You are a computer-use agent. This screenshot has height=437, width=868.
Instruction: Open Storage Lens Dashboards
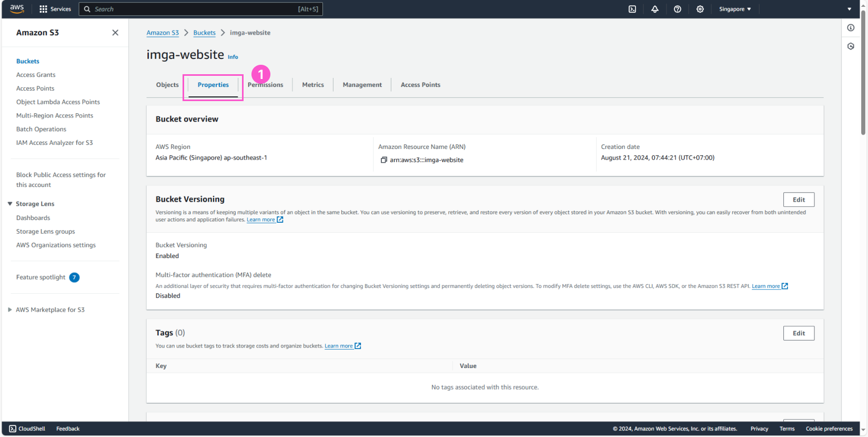[x=33, y=218]
